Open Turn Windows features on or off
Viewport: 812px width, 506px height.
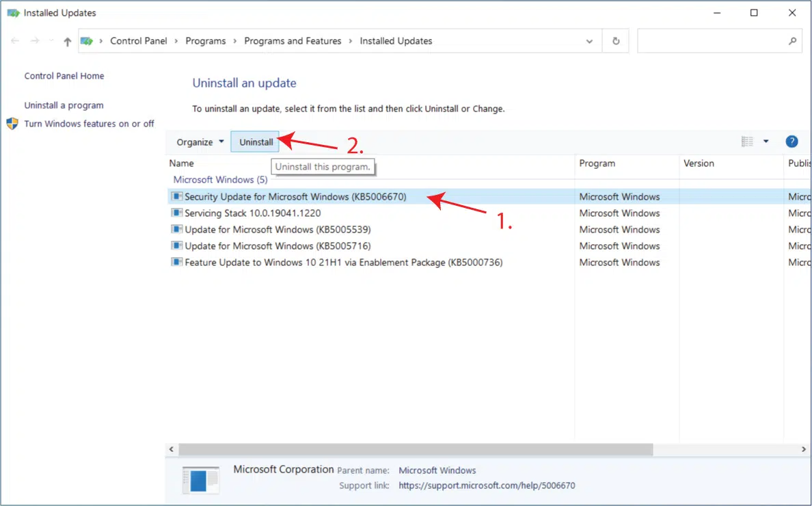pyautogui.click(x=89, y=124)
